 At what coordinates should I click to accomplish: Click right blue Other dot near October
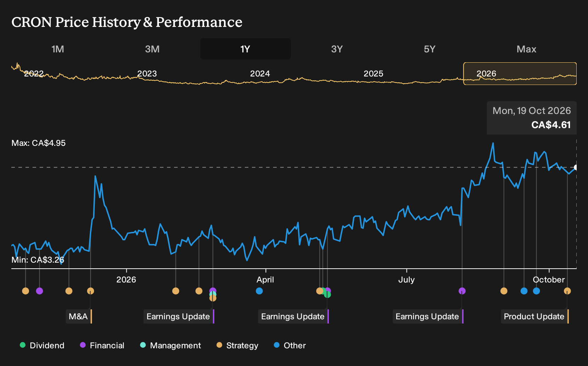[536, 291]
